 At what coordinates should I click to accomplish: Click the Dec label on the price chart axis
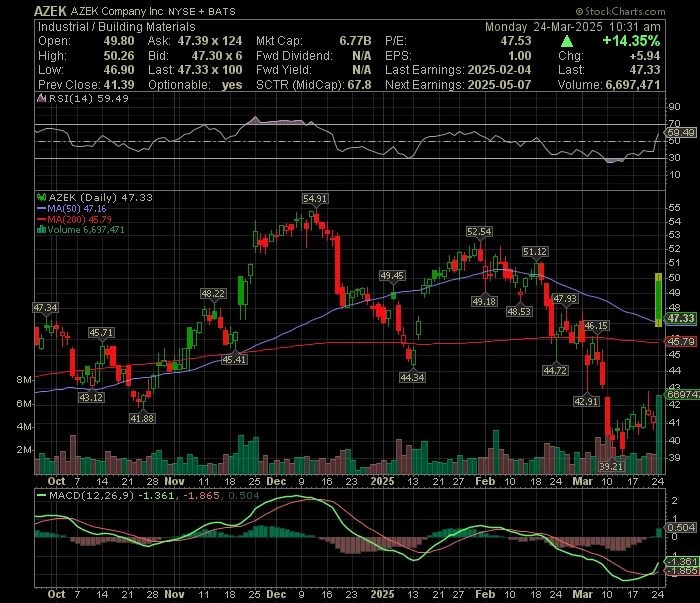276,481
